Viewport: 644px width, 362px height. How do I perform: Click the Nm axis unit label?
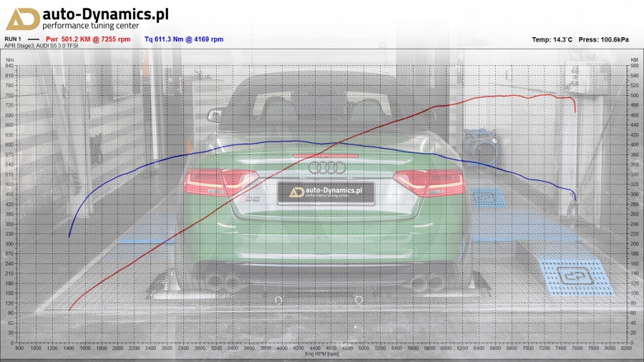(9, 60)
